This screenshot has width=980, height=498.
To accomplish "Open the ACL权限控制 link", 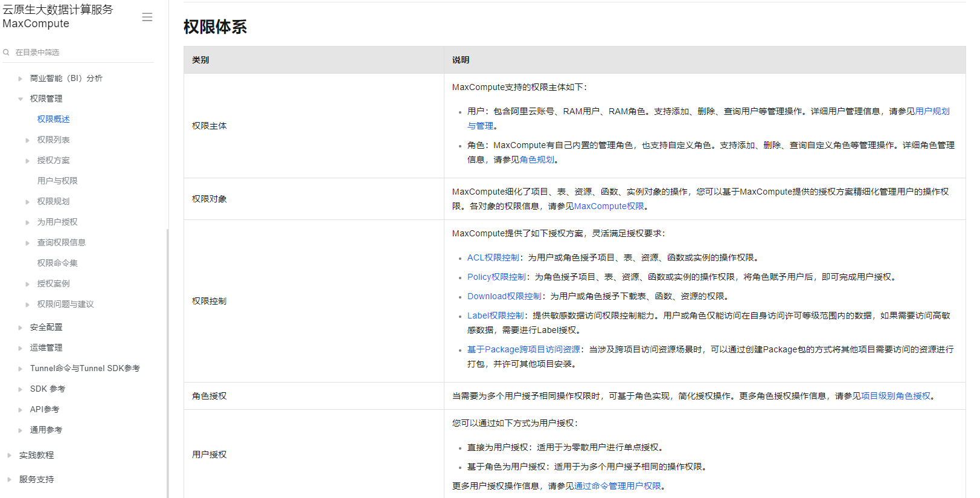I will [493, 257].
